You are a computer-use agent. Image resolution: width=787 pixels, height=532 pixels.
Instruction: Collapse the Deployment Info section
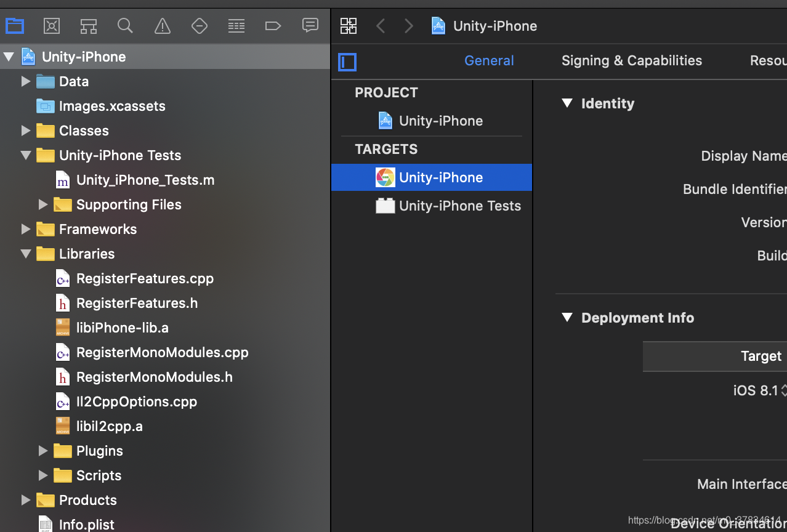coord(567,318)
